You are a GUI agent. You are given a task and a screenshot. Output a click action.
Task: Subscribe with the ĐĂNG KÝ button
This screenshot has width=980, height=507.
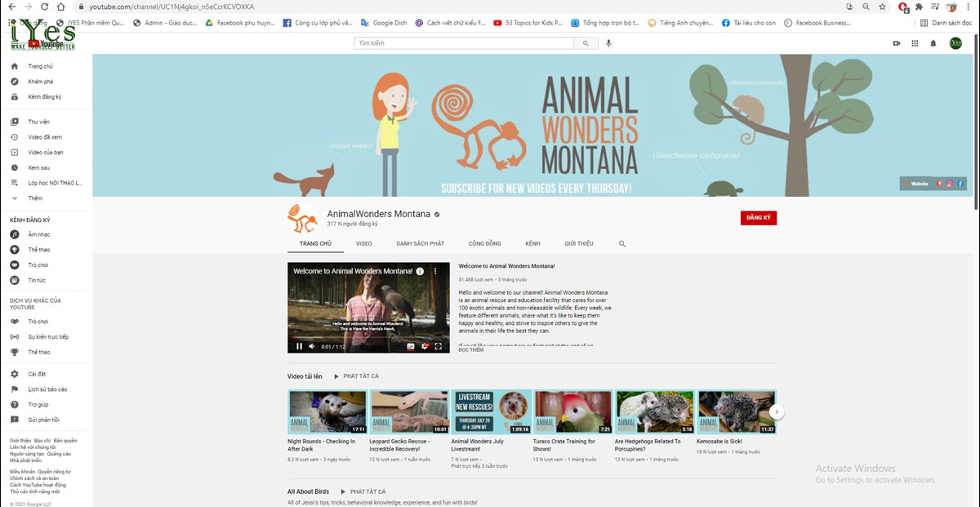pyautogui.click(x=759, y=218)
